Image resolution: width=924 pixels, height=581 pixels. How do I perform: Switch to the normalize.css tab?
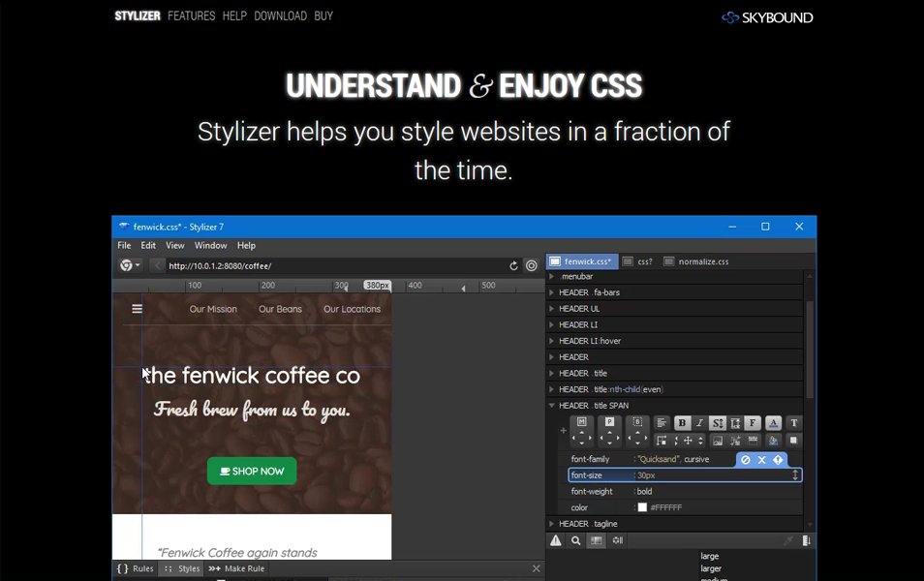(696, 261)
